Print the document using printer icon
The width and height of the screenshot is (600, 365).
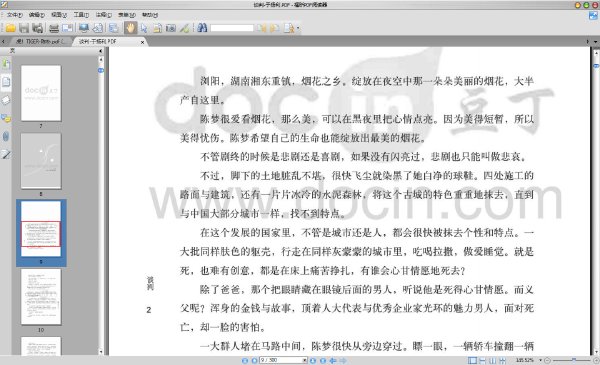coord(54,28)
